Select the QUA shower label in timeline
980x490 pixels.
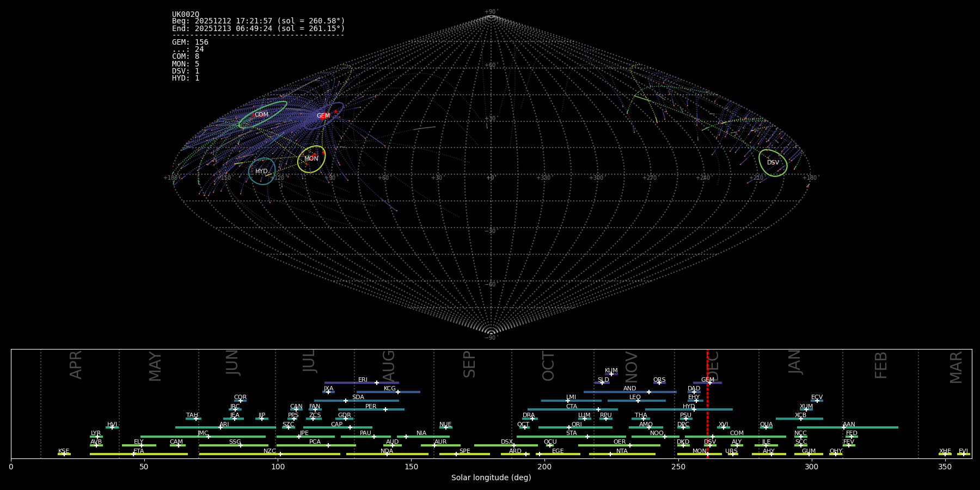[766, 425]
